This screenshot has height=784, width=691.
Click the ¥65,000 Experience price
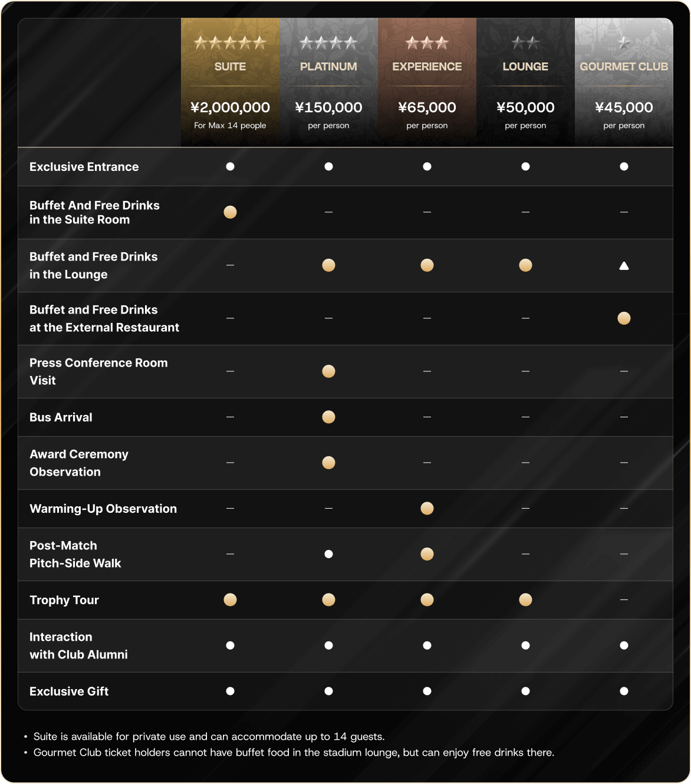tap(427, 107)
